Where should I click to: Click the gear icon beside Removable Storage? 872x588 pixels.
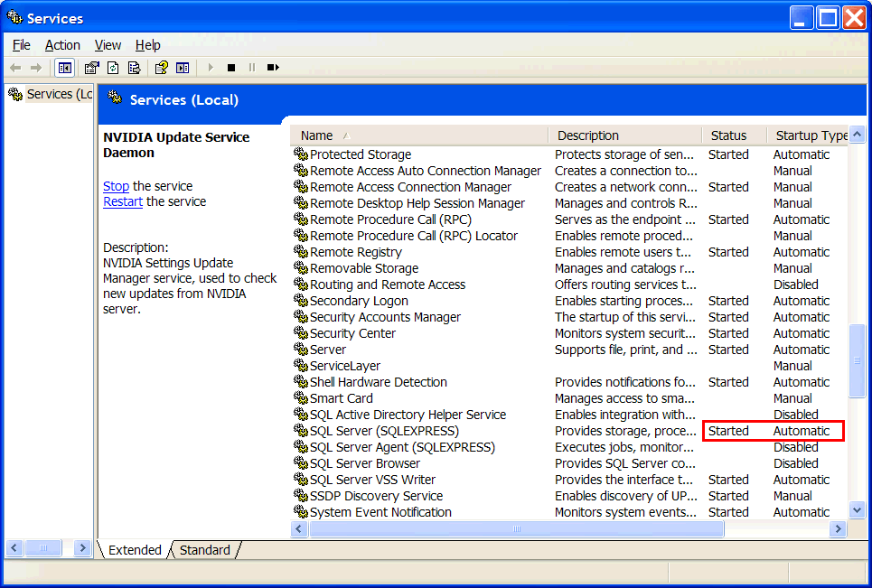[301, 268]
